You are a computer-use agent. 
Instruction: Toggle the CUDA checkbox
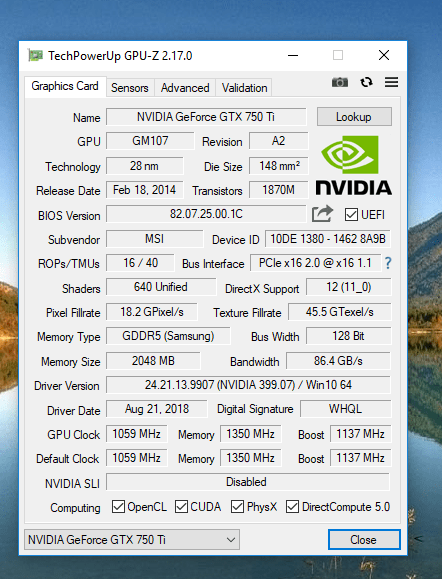coord(181,507)
